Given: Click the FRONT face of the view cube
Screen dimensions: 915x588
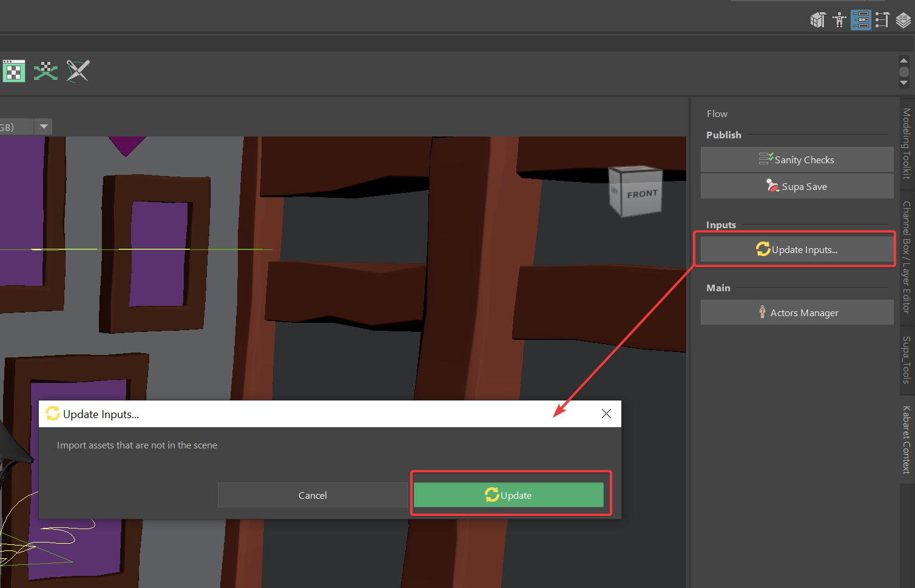Looking at the screenshot, I should [x=641, y=194].
